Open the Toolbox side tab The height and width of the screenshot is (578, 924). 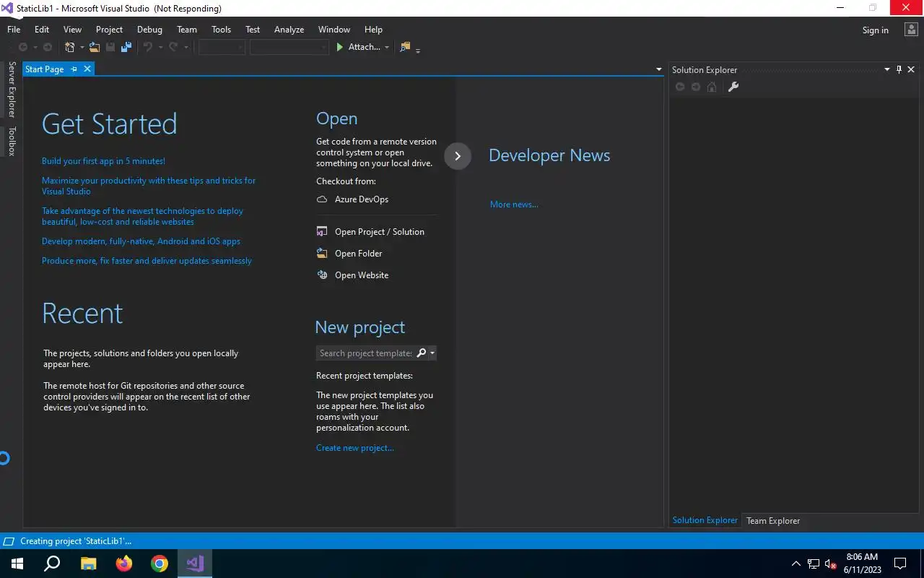coord(12,142)
